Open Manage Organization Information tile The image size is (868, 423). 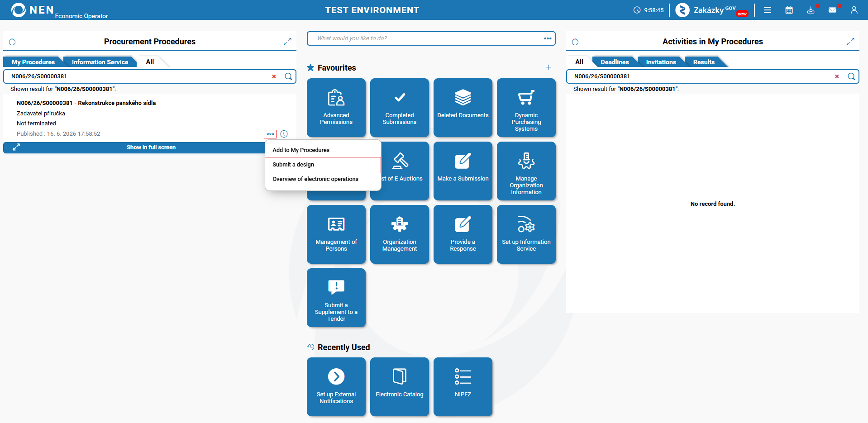(x=526, y=171)
